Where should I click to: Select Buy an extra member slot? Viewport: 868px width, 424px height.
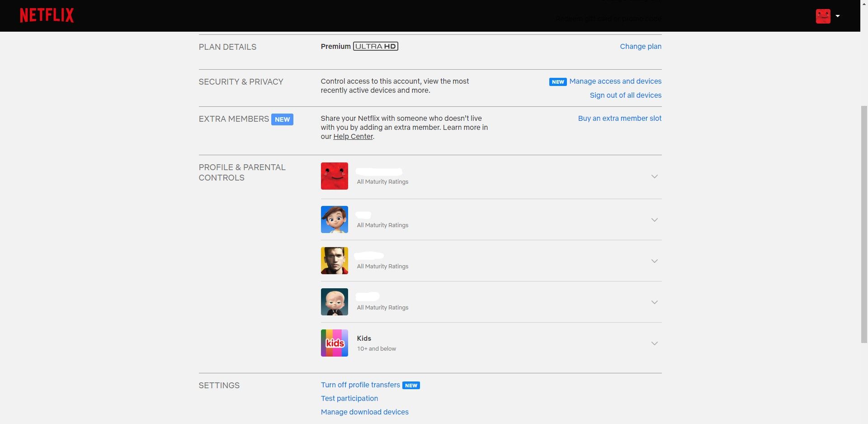pyautogui.click(x=619, y=118)
